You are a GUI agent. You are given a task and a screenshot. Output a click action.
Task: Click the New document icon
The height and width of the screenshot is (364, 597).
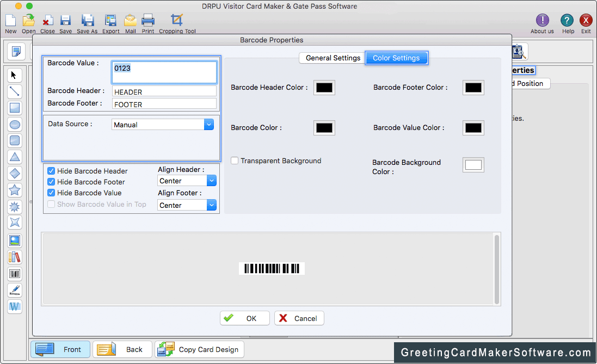click(11, 21)
